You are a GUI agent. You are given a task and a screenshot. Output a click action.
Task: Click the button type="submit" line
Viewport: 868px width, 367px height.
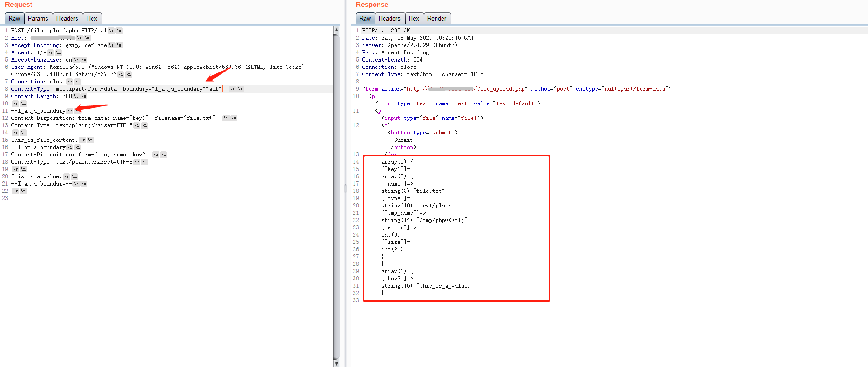coord(423,133)
